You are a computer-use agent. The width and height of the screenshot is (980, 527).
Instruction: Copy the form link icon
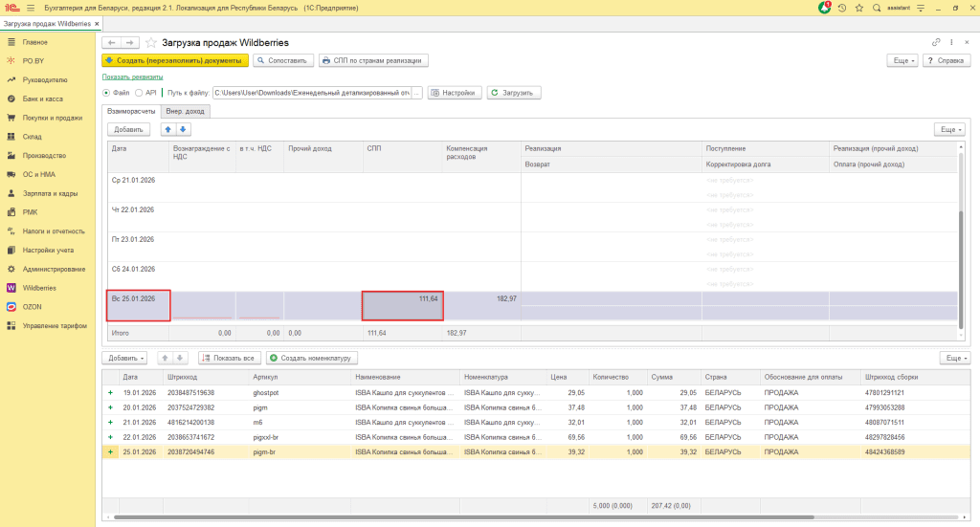click(x=936, y=42)
